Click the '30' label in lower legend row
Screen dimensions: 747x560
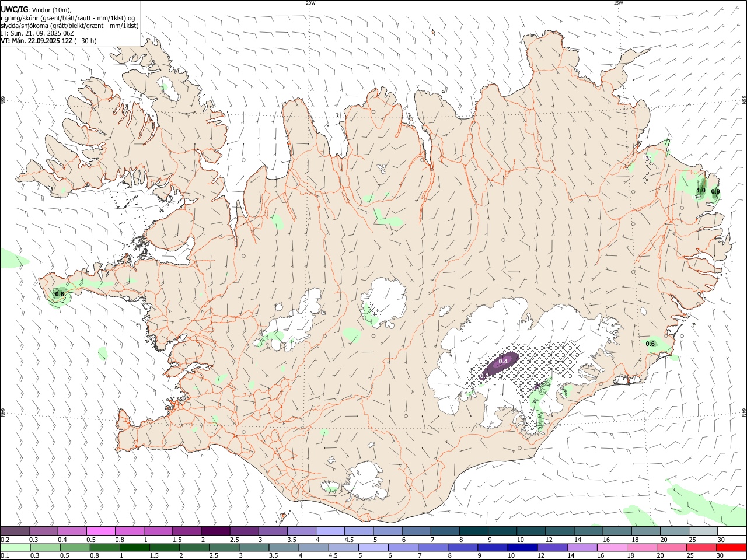pyautogui.click(x=721, y=556)
